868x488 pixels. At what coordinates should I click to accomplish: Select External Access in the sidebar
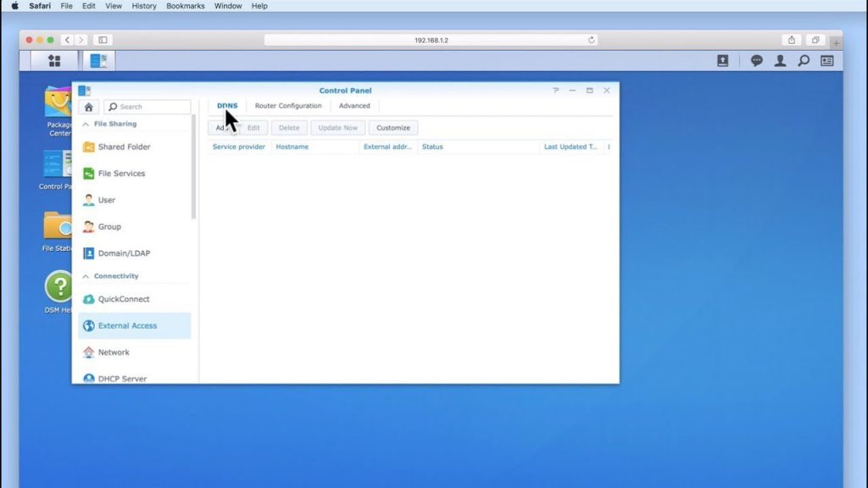[135, 325]
